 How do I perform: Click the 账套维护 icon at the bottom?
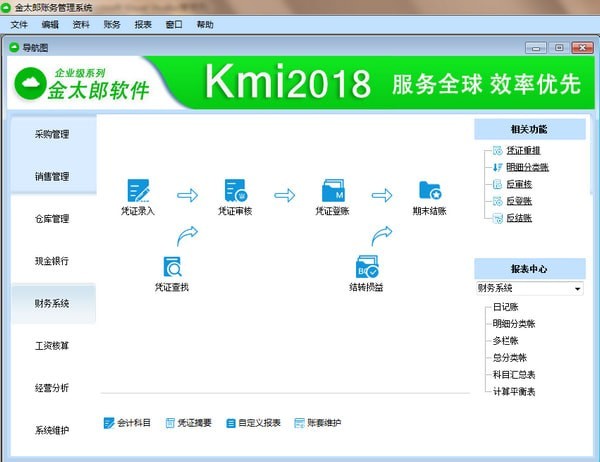[x=299, y=423]
